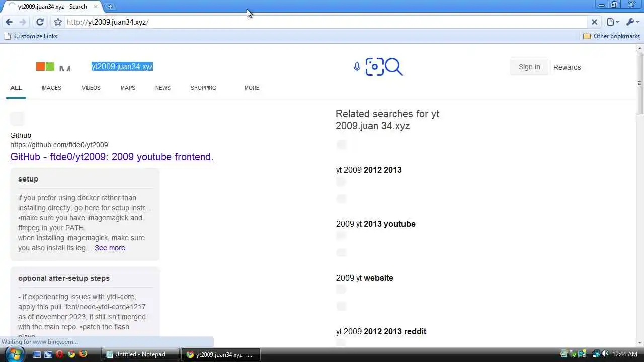Stop loading with the X in address bar
The width and height of the screenshot is (644, 362).
tap(594, 22)
